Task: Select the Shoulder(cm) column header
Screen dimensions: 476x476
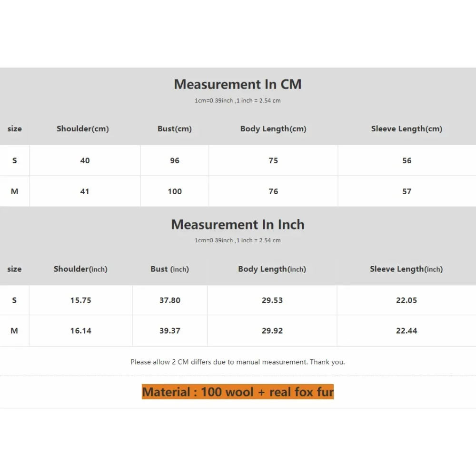Action: coord(83,129)
